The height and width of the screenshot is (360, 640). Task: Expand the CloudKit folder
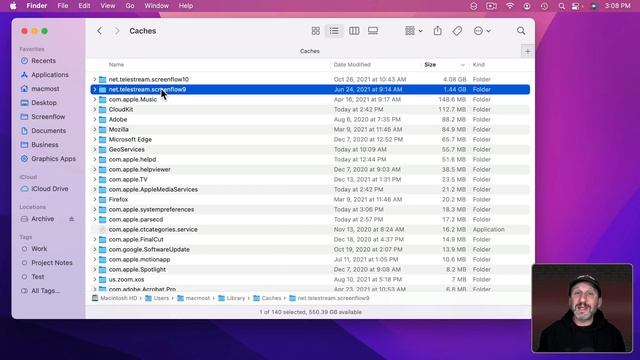click(95, 109)
